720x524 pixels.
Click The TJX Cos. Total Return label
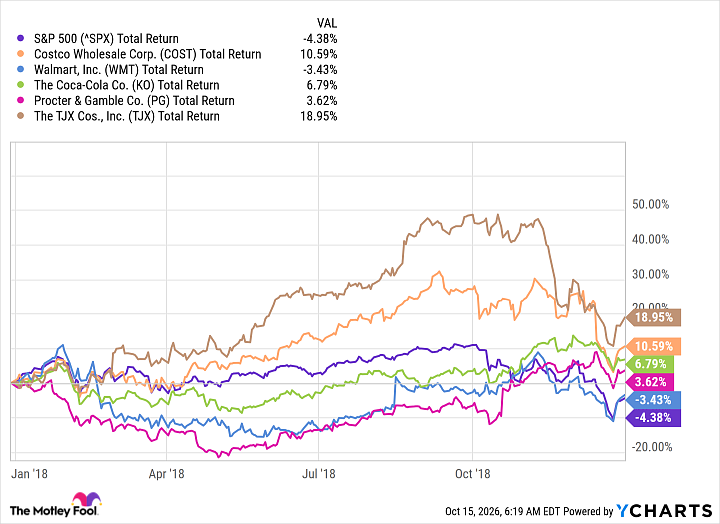pyautogui.click(x=127, y=116)
